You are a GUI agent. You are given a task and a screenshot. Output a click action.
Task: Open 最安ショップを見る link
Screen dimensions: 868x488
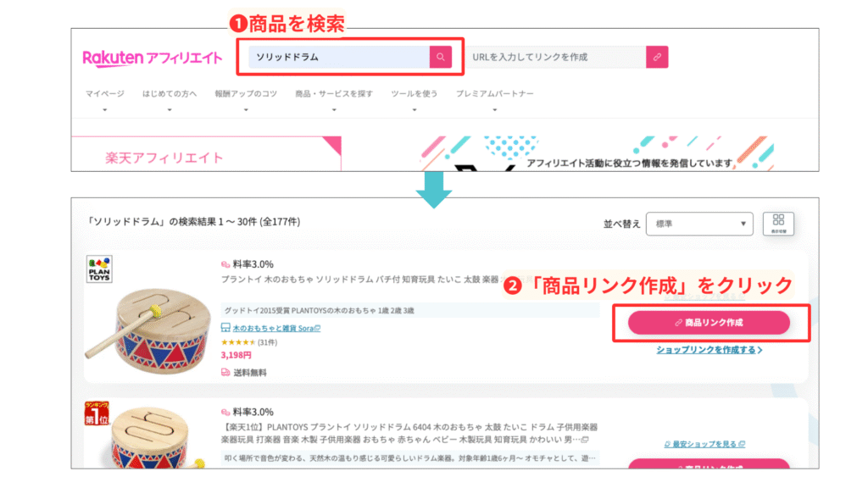click(704, 444)
